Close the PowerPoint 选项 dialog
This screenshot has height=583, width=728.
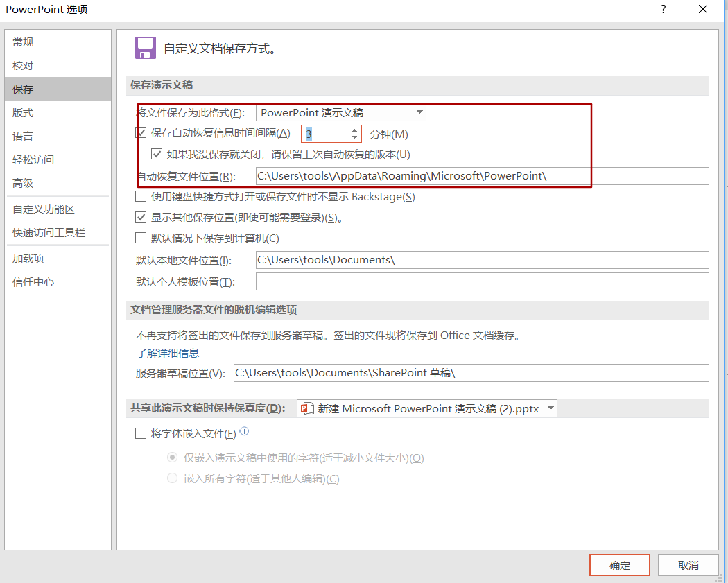pyautogui.click(x=703, y=9)
